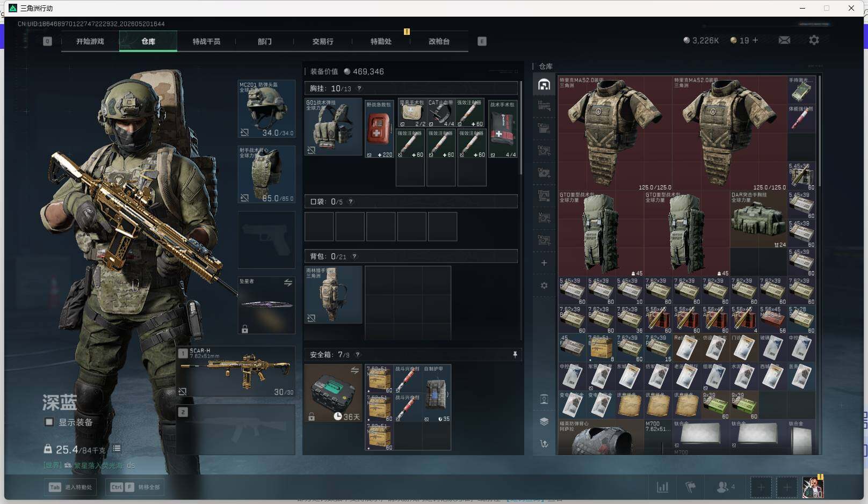
Task: Select the 射手战术背心 armor slot
Action: pos(266,174)
